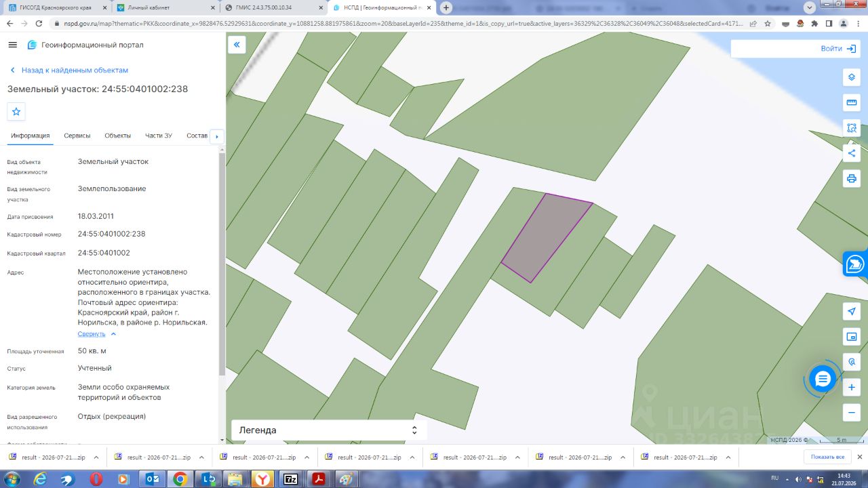Locate my position on the map
This screenshot has width=868, height=488.
point(852,311)
